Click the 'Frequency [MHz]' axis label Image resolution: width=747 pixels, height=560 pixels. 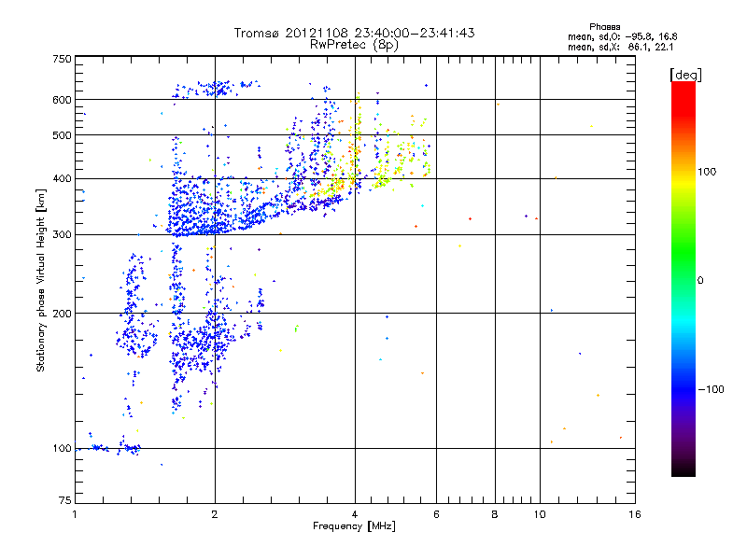pos(354,526)
